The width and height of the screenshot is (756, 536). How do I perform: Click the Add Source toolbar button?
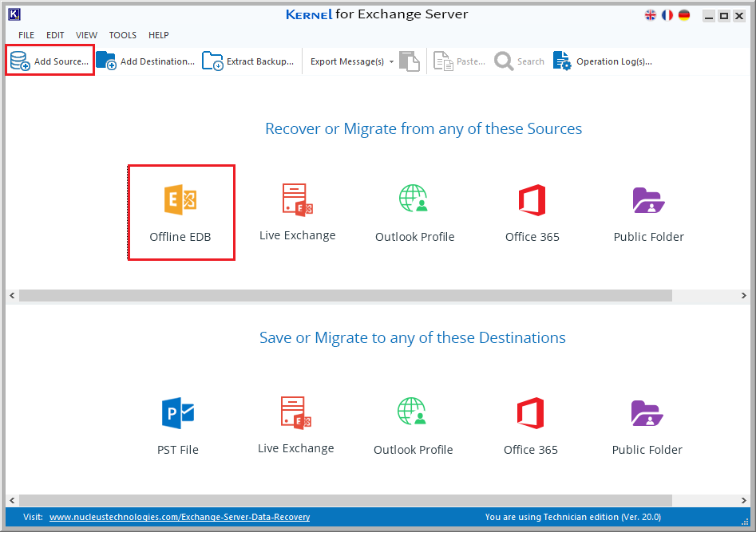click(x=49, y=61)
